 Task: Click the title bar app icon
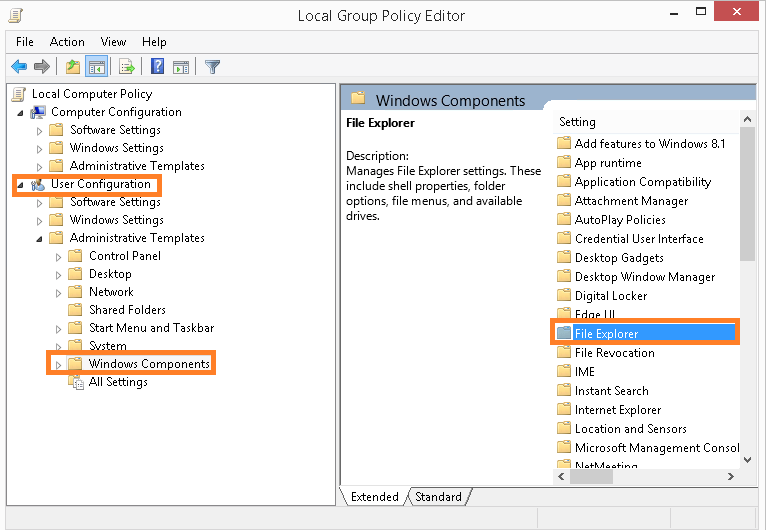click(16, 15)
